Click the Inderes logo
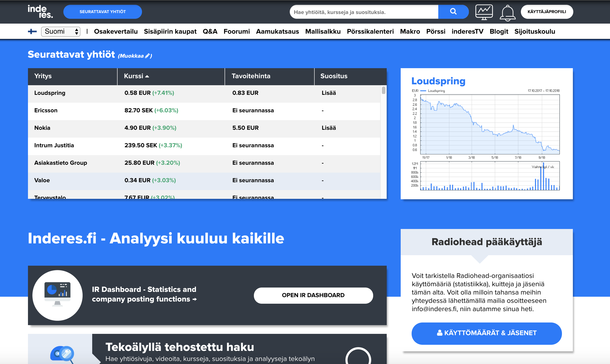The height and width of the screenshot is (364, 610). 40,12
